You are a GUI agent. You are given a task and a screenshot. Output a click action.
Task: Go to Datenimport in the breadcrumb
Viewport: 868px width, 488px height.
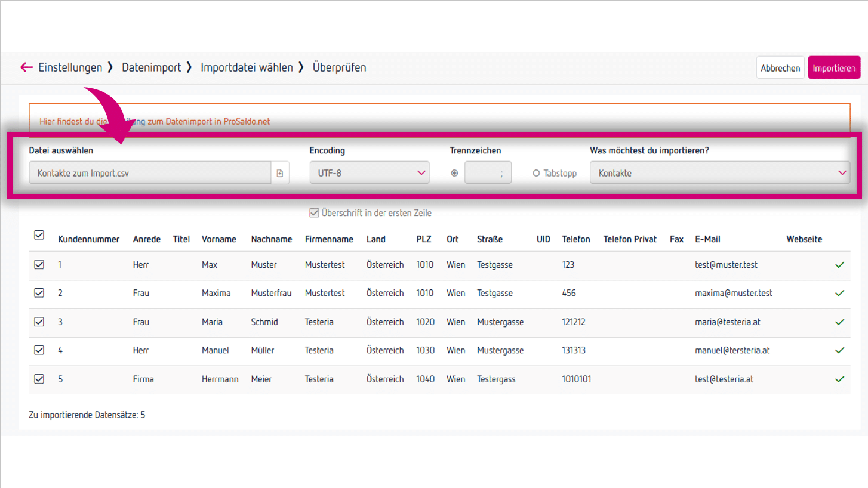(x=151, y=67)
